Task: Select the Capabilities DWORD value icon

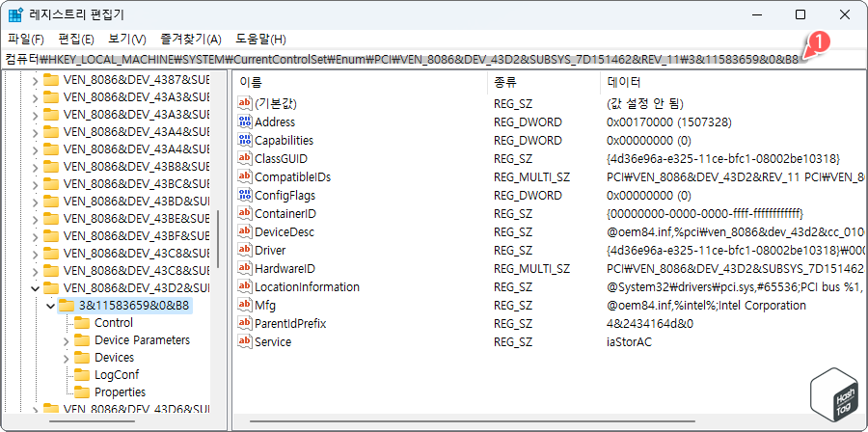Action: pyautogui.click(x=245, y=140)
